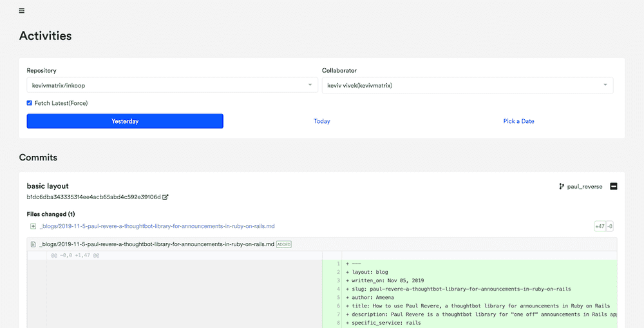Open commit hash external link icon
Viewport: 644px width, 328px height.
[x=166, y=197]
